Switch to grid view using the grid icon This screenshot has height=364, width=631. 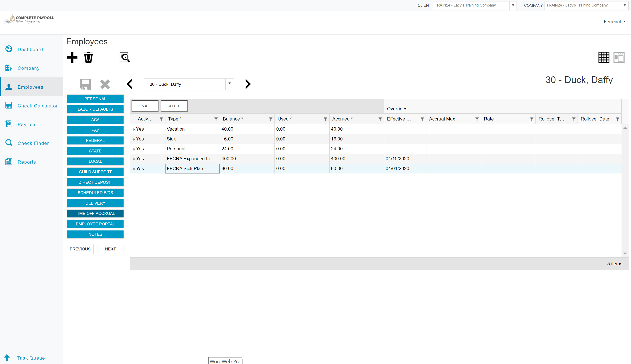(x=604, y=57)
